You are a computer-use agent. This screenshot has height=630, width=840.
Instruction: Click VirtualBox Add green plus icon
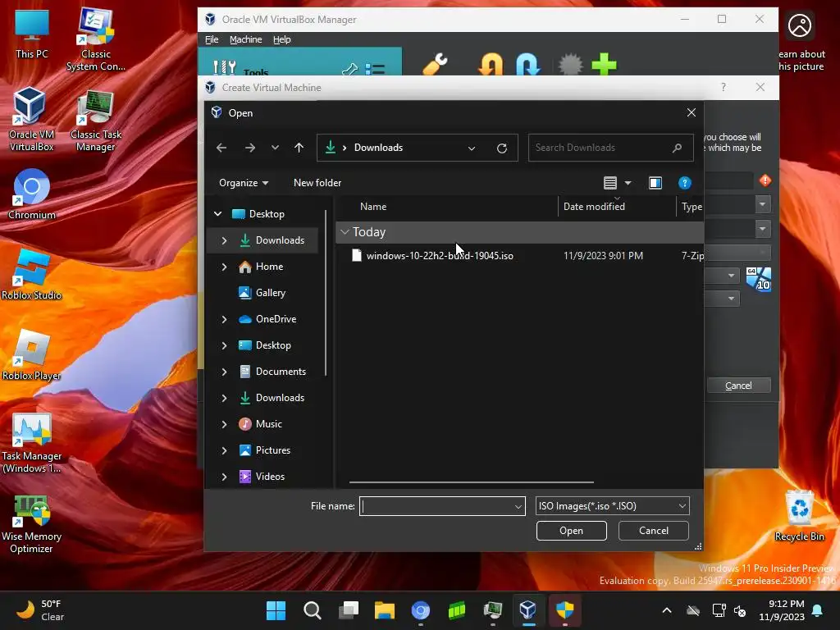[x=604, y=64]
